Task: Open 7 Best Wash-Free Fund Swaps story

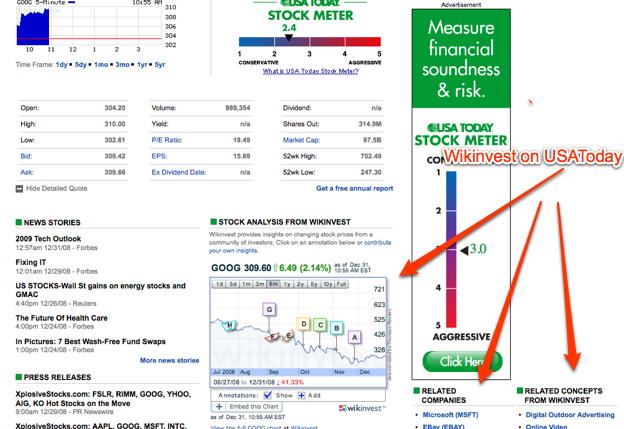Action: (x=90, y=341)
